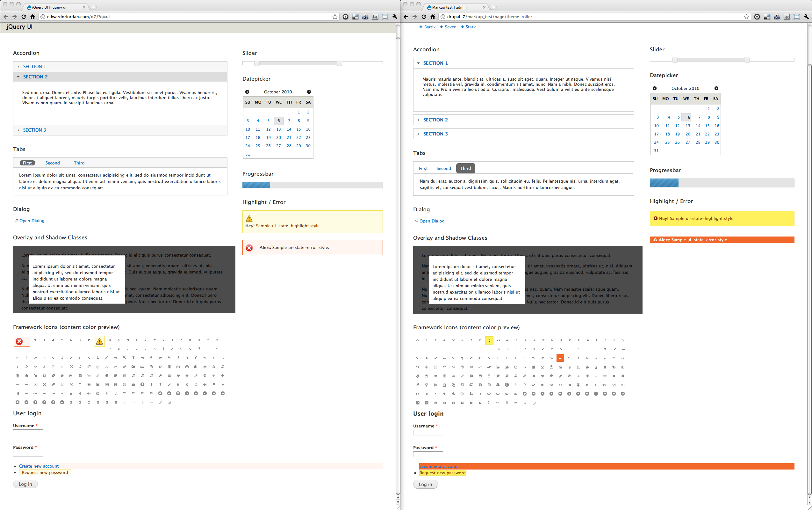Click the Create new account link
This screenshot has width=812, height=510.
coord(39,466)
